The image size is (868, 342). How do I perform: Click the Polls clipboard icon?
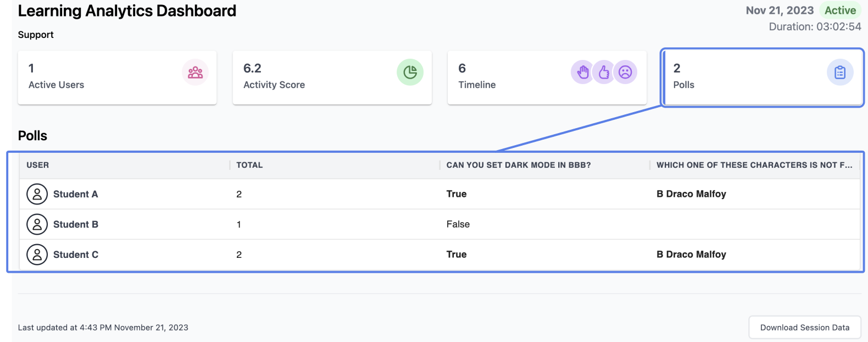click(x=840, y=73)
